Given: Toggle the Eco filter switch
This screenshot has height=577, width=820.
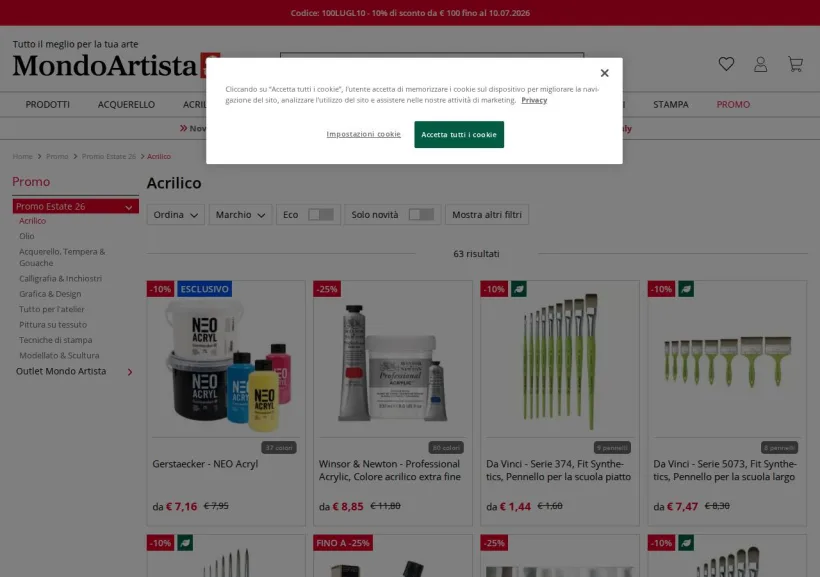Looking at the screenshot, I should tap(321, 214).
